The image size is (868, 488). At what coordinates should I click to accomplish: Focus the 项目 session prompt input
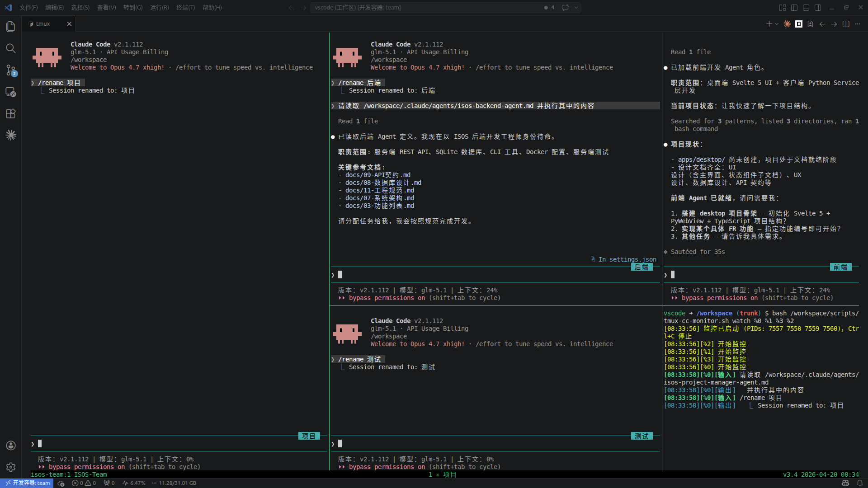[x=179, y=444]
